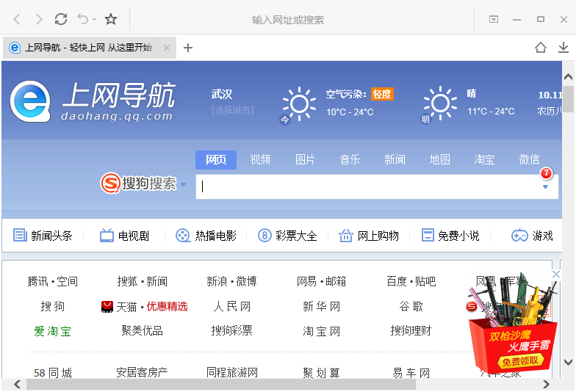576x392 pixels.
Task: Open the 搜狗搜索 search engine dropdown
Action: [184, 184]
